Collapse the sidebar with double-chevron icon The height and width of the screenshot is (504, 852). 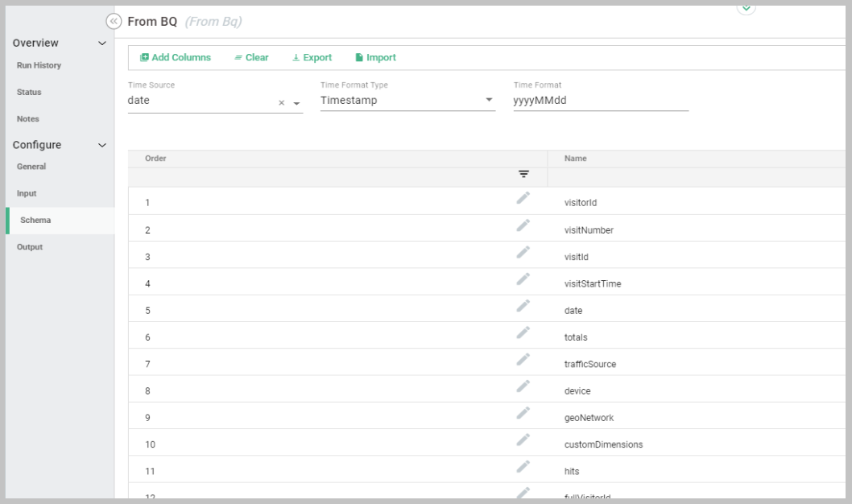coord(114,21)
